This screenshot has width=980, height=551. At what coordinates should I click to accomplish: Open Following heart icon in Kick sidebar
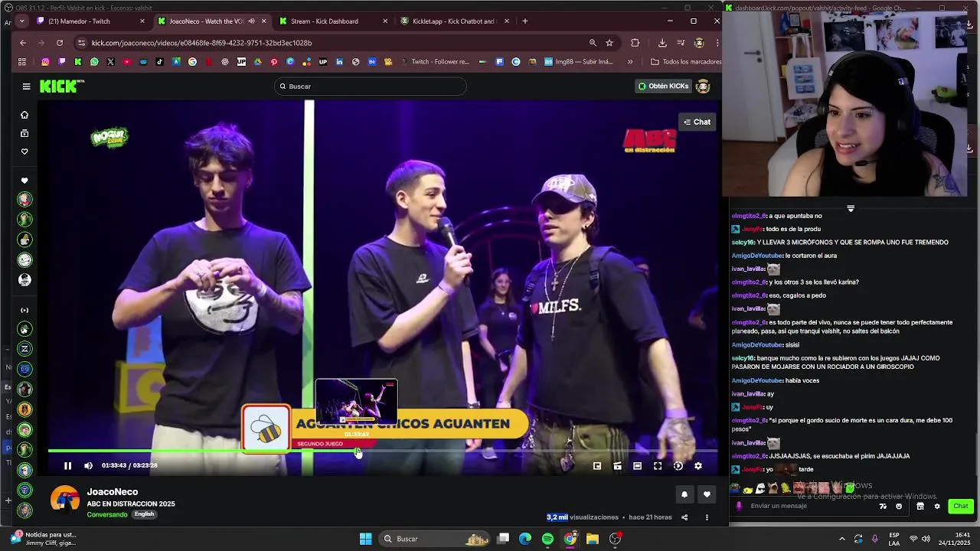[24, 152]
